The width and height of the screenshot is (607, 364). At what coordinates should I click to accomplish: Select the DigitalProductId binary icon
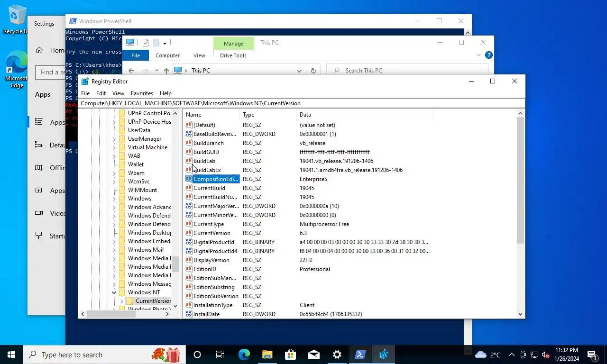(189, 242)
